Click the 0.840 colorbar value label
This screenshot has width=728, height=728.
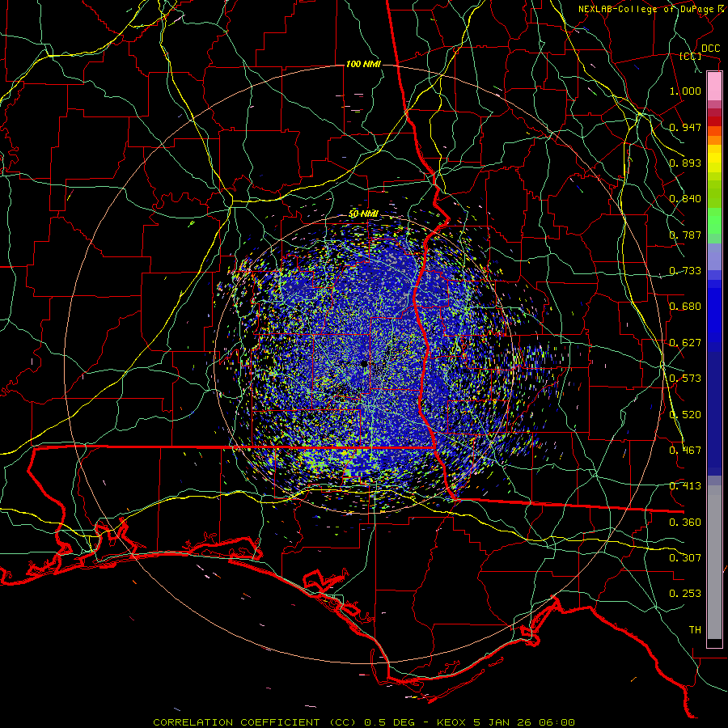(x=685, y=199)
